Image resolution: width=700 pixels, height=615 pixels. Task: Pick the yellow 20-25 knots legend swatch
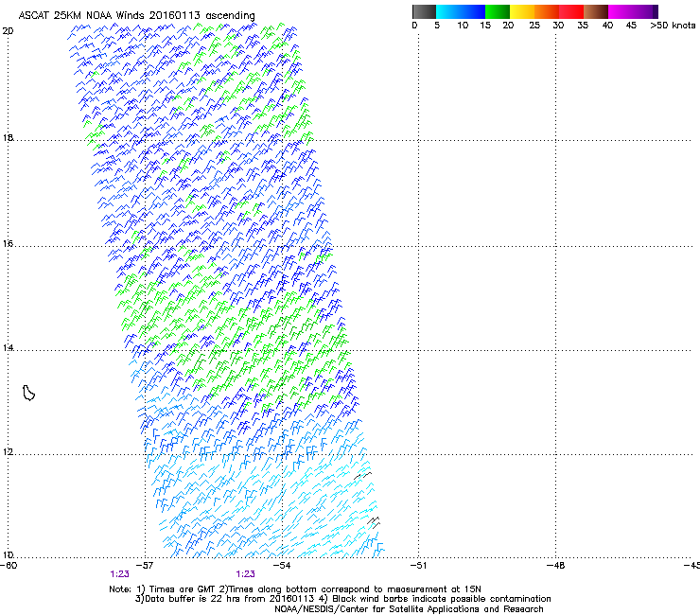522,11
